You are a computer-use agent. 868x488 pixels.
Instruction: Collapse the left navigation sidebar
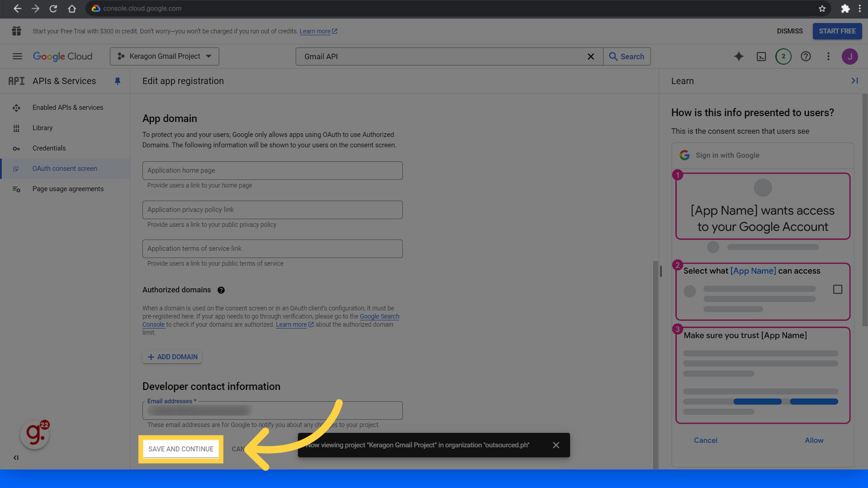coord(16,458)
